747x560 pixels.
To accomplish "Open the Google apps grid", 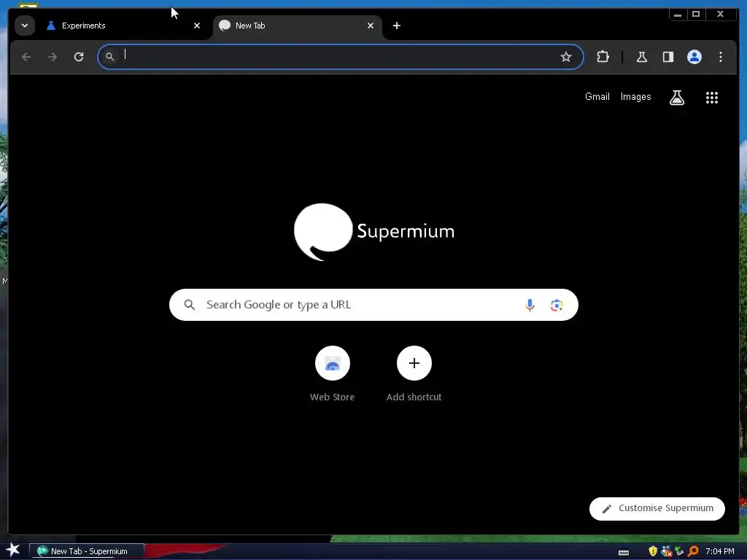I will click(712, 98).
